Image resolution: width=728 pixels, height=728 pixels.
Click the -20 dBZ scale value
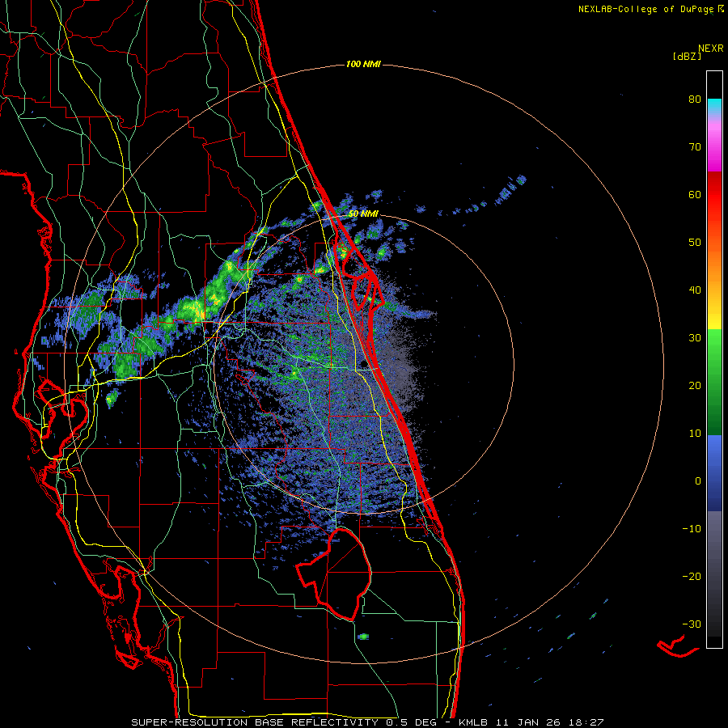(692, 577)
